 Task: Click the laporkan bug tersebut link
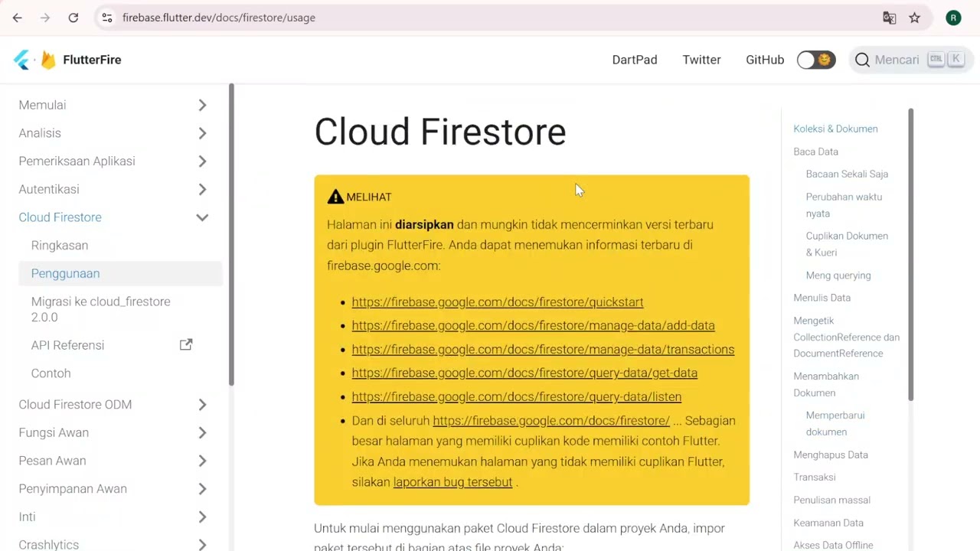point(452,482)
